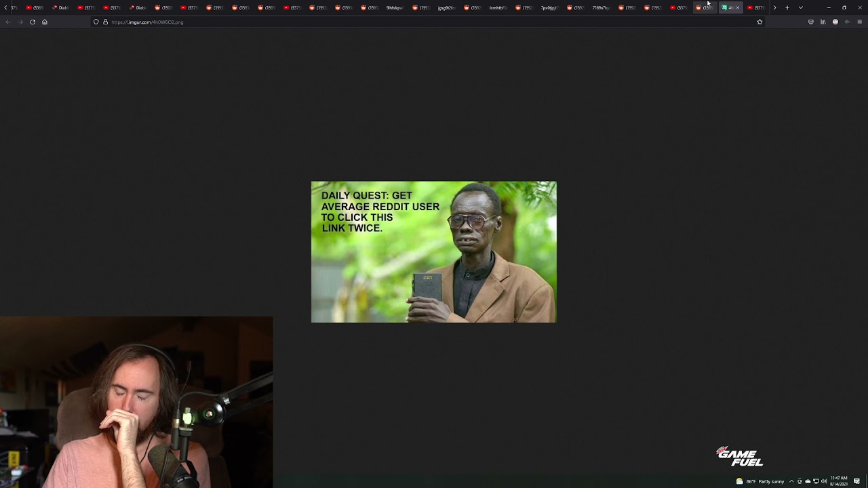This screenshot has width=868, height=488.
Task: Switch to the 7px0tjpjt tab
Action: (549, 7)
